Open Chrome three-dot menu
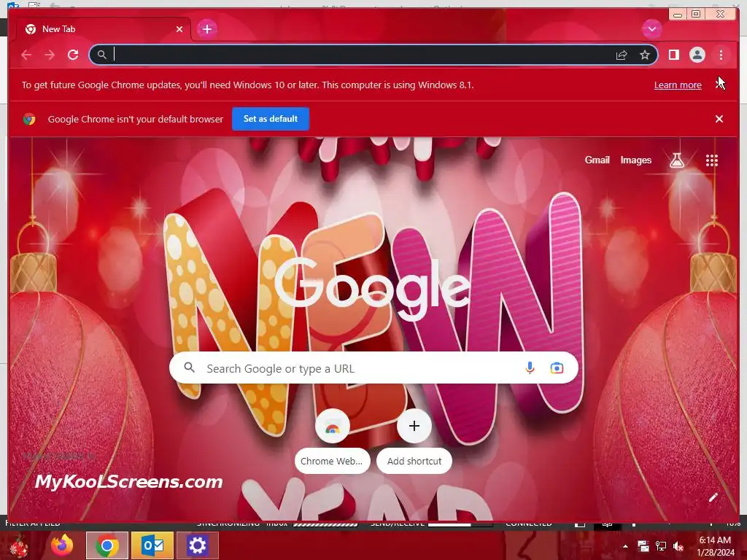The image size is (747, 560). click(x=721, y=55)
